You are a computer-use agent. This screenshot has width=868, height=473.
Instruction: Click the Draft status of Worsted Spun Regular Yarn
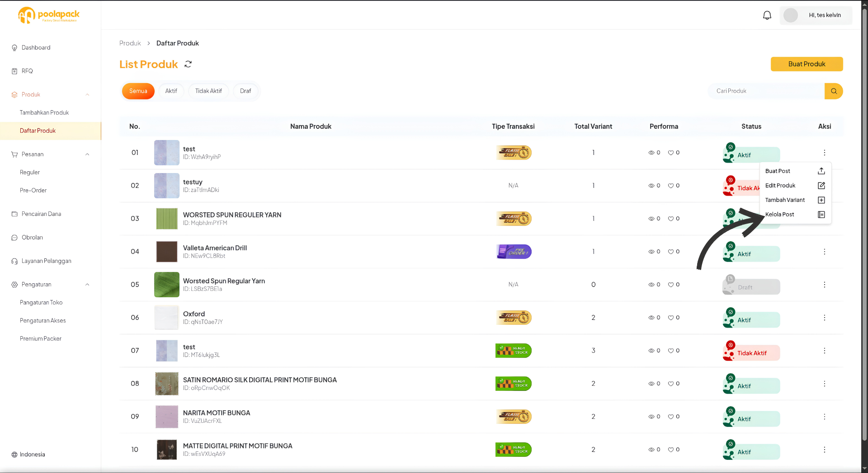751,285
